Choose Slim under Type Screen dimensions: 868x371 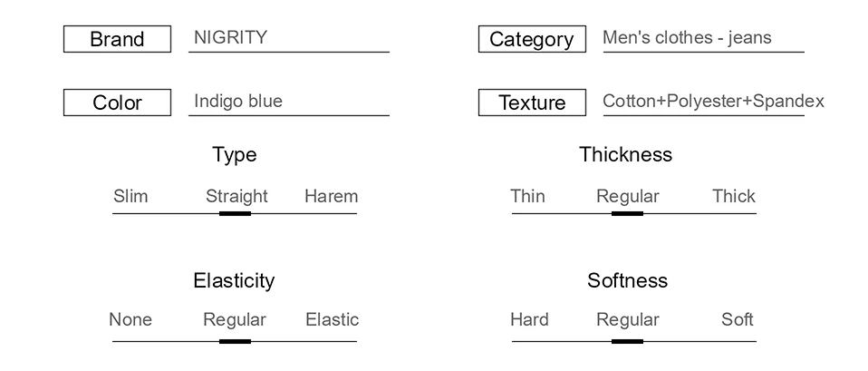[130, 196]
